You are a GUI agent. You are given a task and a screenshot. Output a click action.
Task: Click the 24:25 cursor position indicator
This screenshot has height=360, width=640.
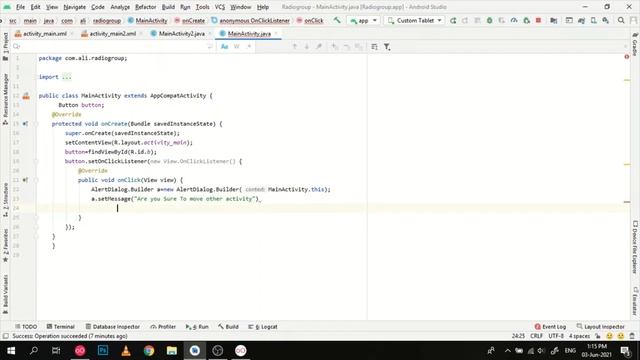(x=518, y=336)
